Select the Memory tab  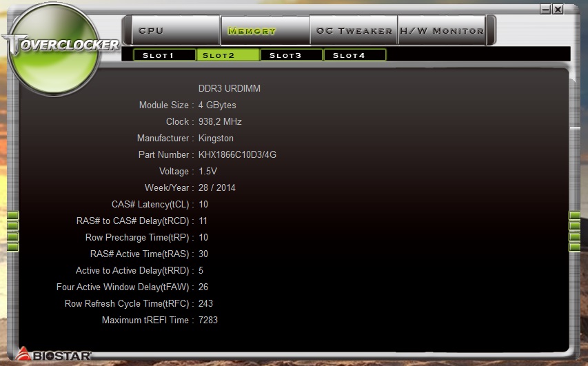[265, 30]
